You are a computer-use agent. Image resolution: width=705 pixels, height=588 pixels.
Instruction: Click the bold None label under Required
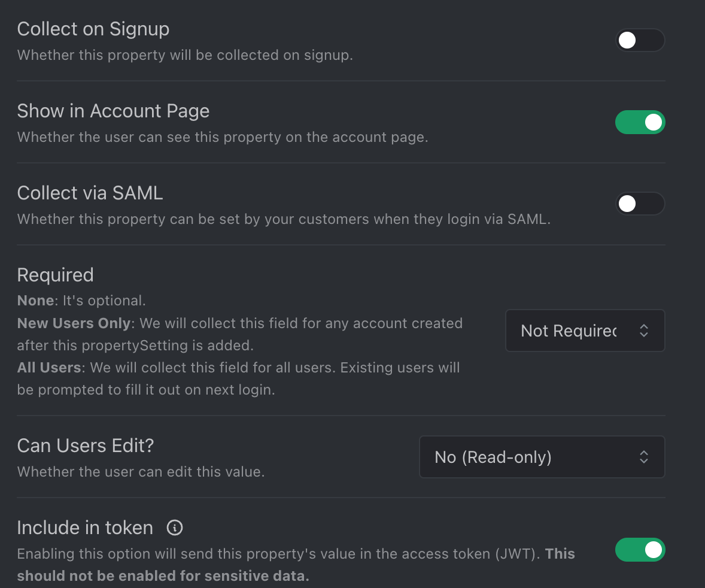point(35,300)
